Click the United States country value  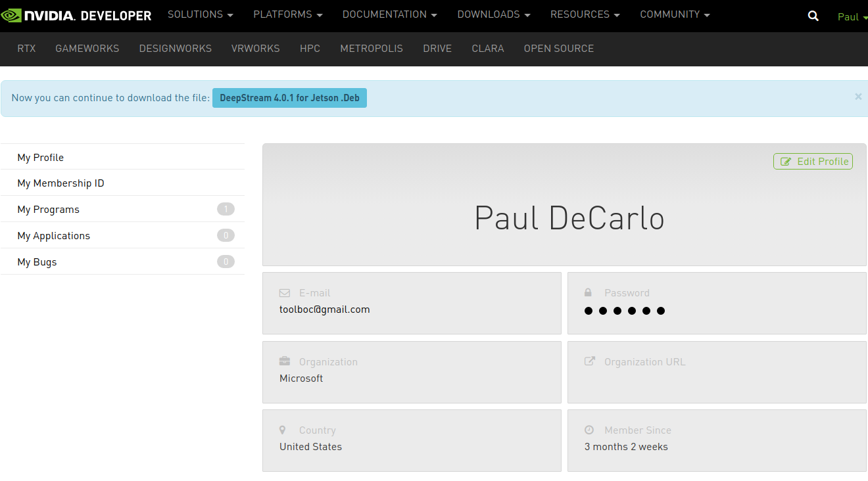coord(310,447)
